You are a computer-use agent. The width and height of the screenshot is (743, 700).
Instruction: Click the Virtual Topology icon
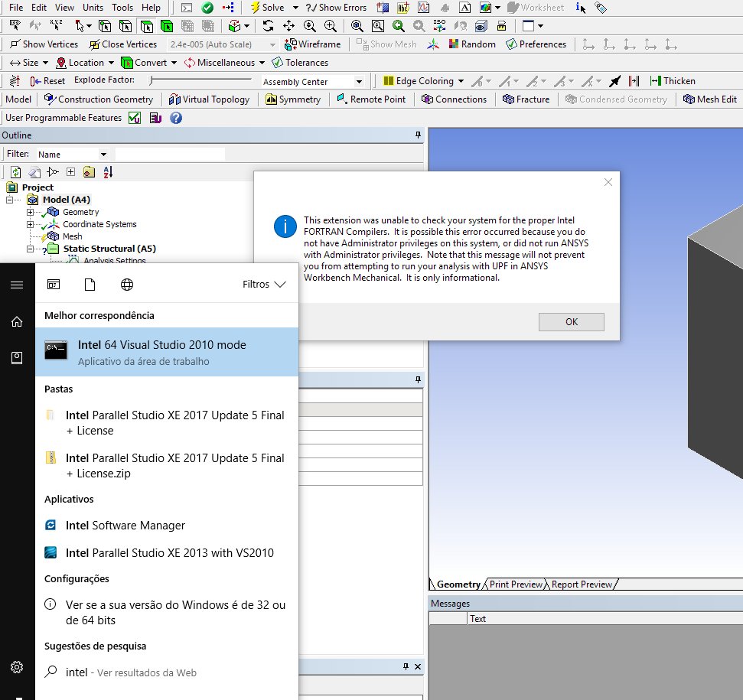(x=175, y=99)
